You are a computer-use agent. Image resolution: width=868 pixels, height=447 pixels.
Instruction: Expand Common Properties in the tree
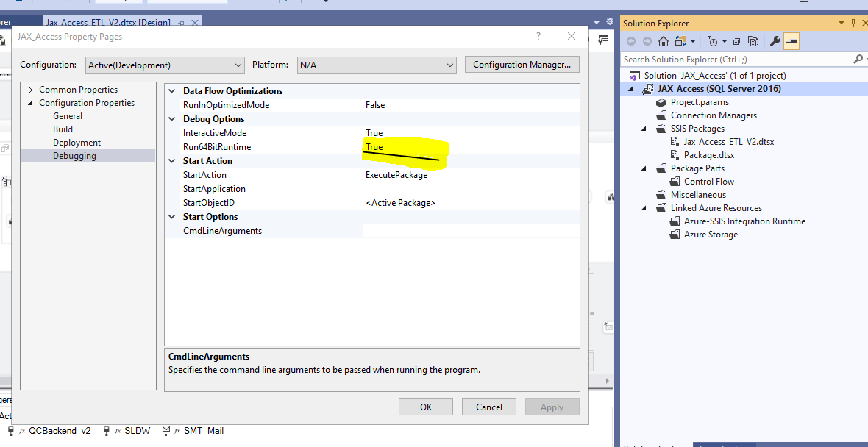click(x=30, y=90)
